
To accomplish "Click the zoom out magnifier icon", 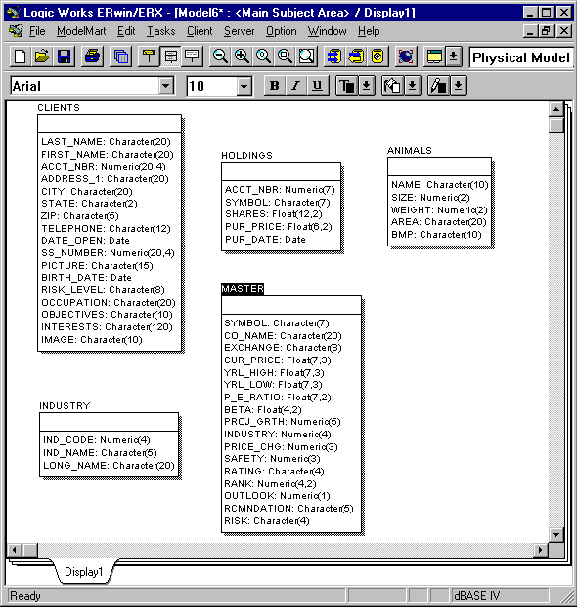I will point(220,57).
